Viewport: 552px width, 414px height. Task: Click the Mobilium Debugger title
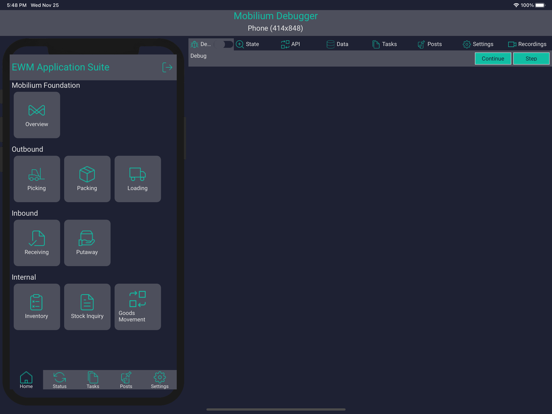pyautogui.click(x=276, y=16)
